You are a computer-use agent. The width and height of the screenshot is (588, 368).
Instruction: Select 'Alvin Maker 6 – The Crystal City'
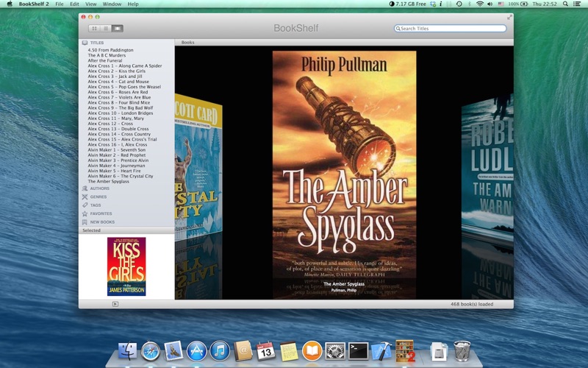pos(121,176)
